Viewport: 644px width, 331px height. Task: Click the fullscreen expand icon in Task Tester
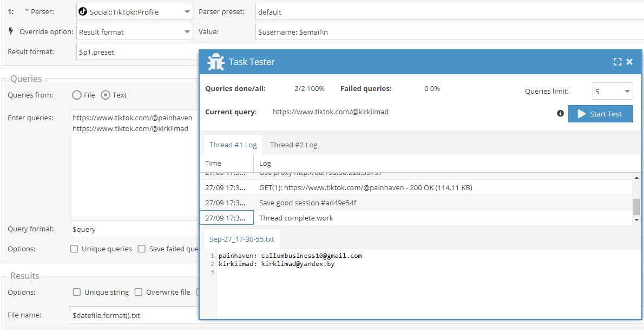617,62
